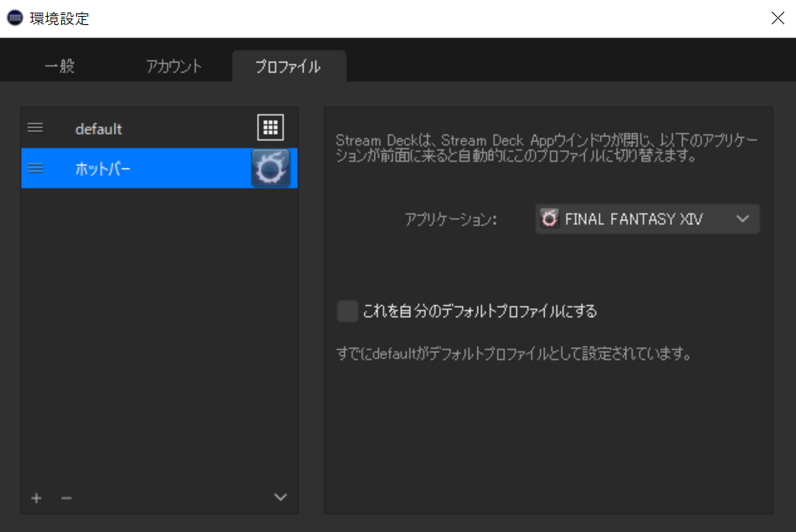
Task: Click the 環境設定 window title text
Action: 59,18
